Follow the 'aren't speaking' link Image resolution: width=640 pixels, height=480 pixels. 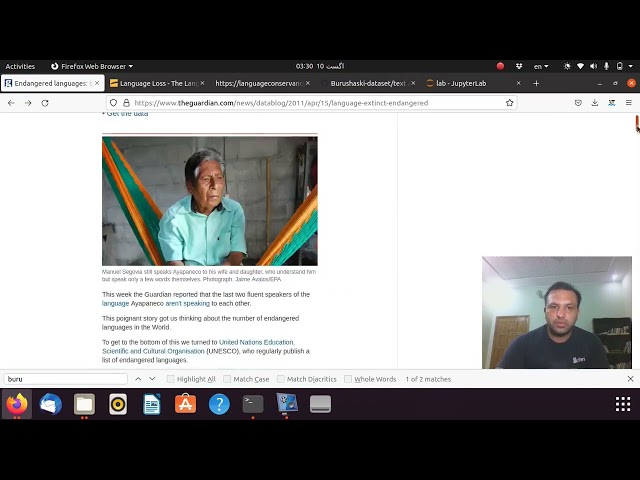187,303
